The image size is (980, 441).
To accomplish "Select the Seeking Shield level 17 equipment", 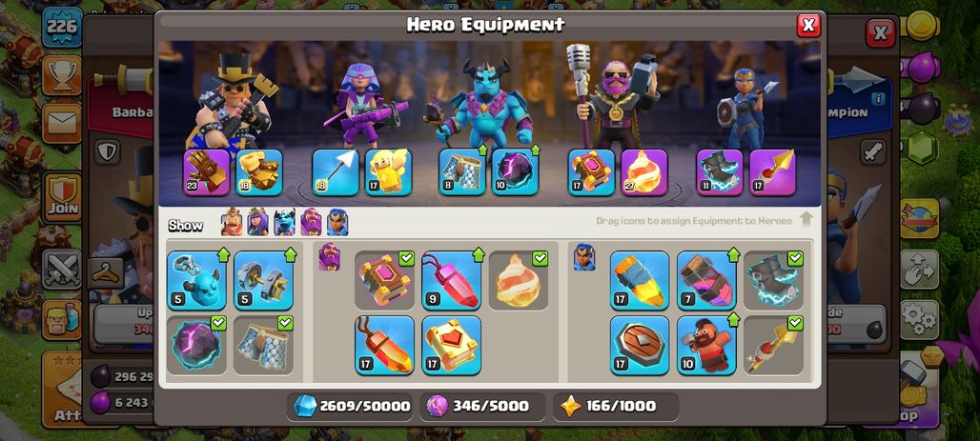I will click(640, 346).
